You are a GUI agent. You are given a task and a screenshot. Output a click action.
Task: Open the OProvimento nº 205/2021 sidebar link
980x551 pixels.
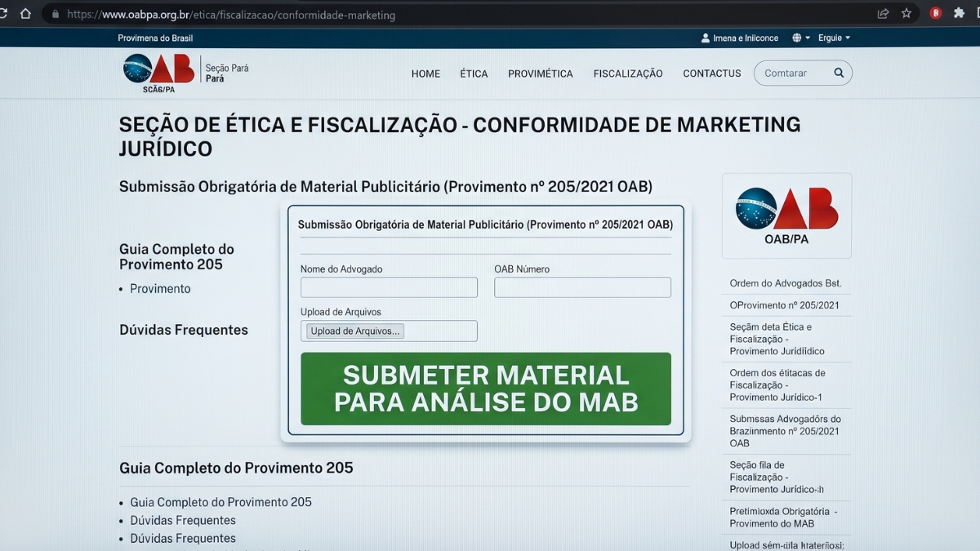784,305
